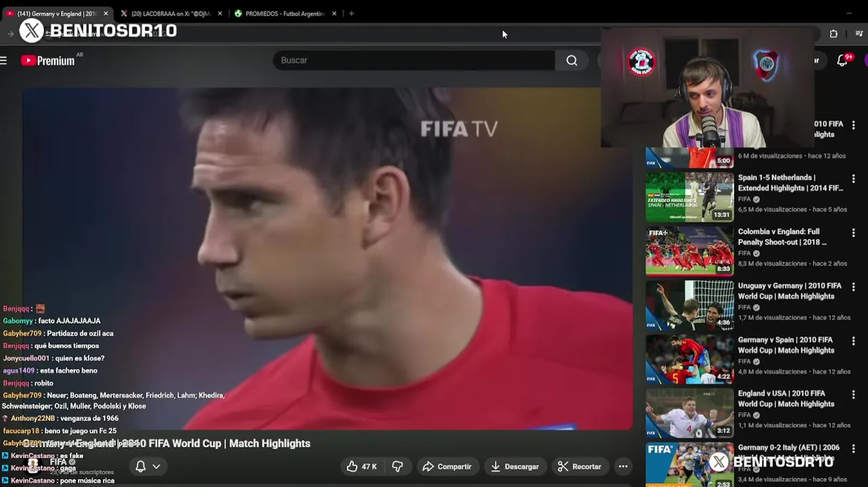Open options menu for topmost 2010 FIFA video
Image resolution: width=868 pixels, height=487 pixels.
(x=853, y=125)
